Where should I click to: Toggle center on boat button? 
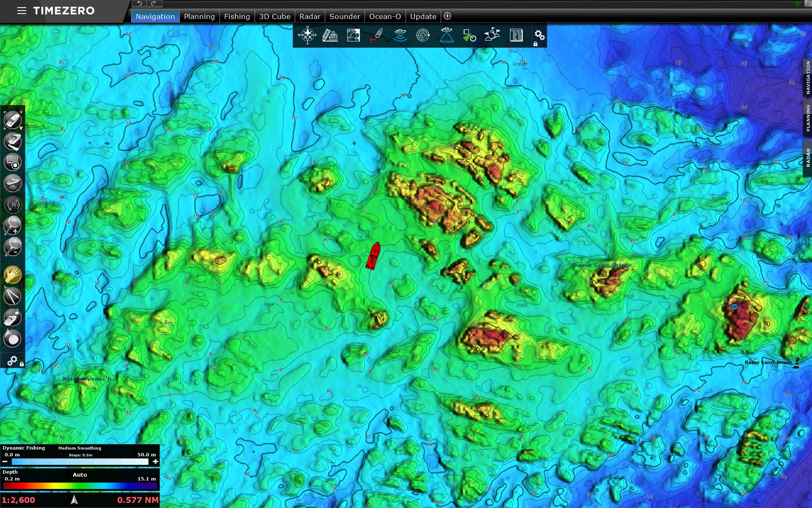pos(12,120)
